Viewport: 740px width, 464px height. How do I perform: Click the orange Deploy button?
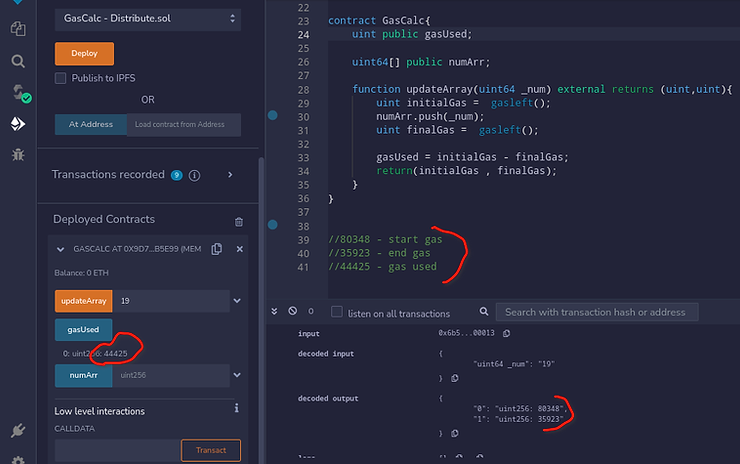(x=84, y=53)
